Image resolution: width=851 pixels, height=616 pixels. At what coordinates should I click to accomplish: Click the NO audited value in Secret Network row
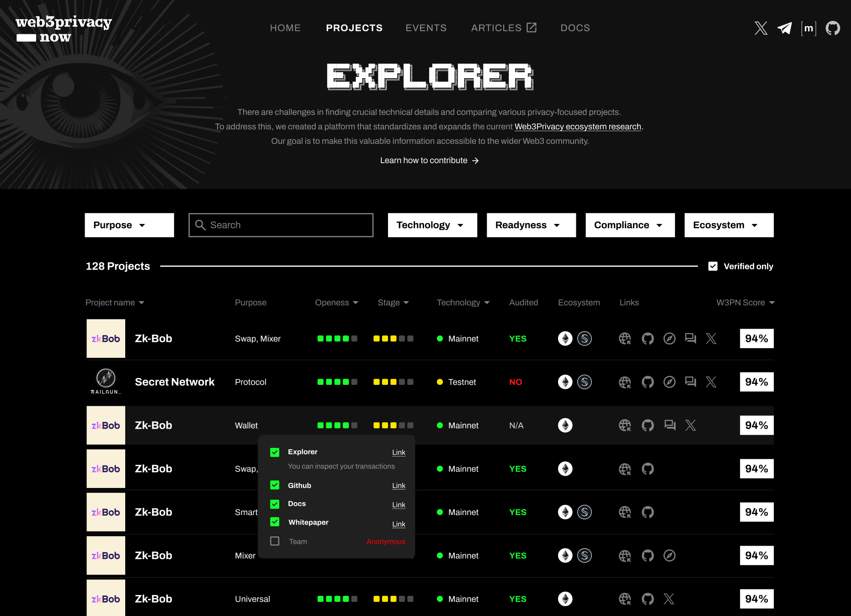(516, 382)
